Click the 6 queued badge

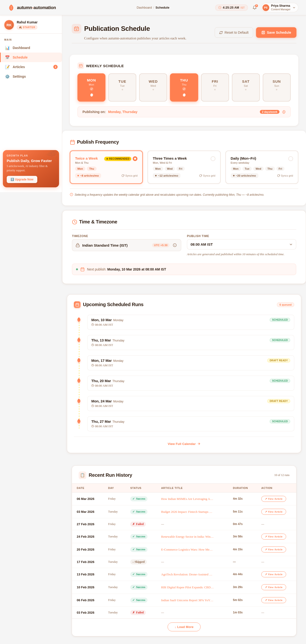(285, 305)
